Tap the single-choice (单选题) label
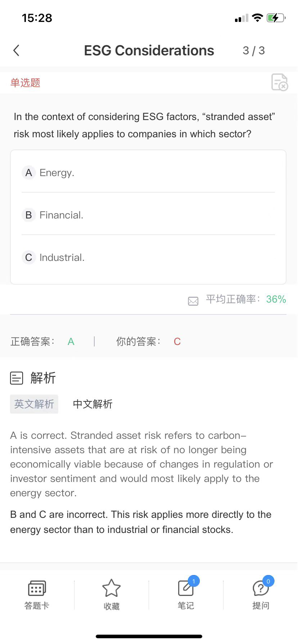 25,83
